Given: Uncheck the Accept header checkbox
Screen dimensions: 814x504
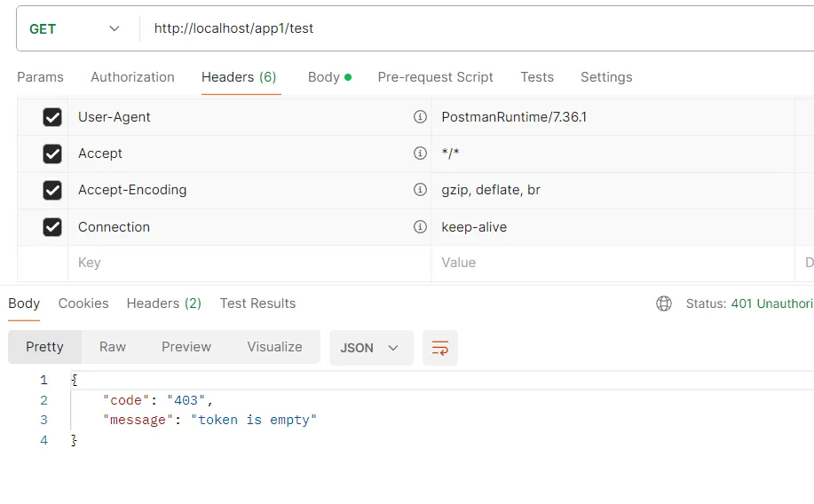Looking at the screenshot, I should 52,154.
